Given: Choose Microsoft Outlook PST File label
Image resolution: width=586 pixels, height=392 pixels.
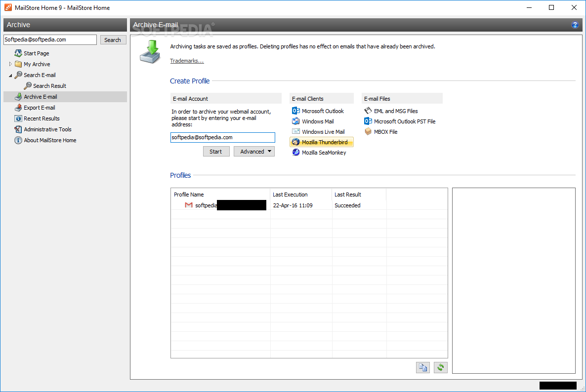Looking at the screenshot, I should click(x=404, y=121).
